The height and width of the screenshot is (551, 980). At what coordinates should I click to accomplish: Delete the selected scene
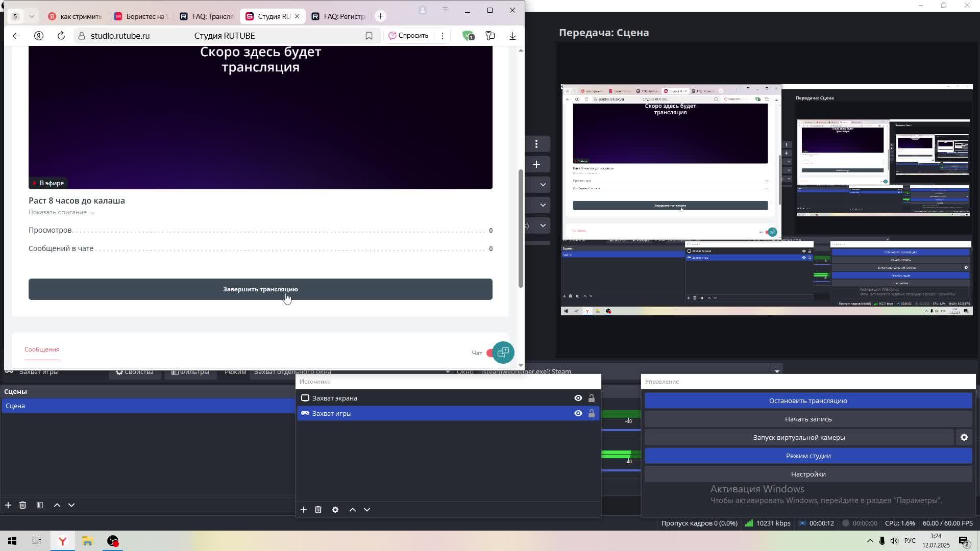coord(22,505)
